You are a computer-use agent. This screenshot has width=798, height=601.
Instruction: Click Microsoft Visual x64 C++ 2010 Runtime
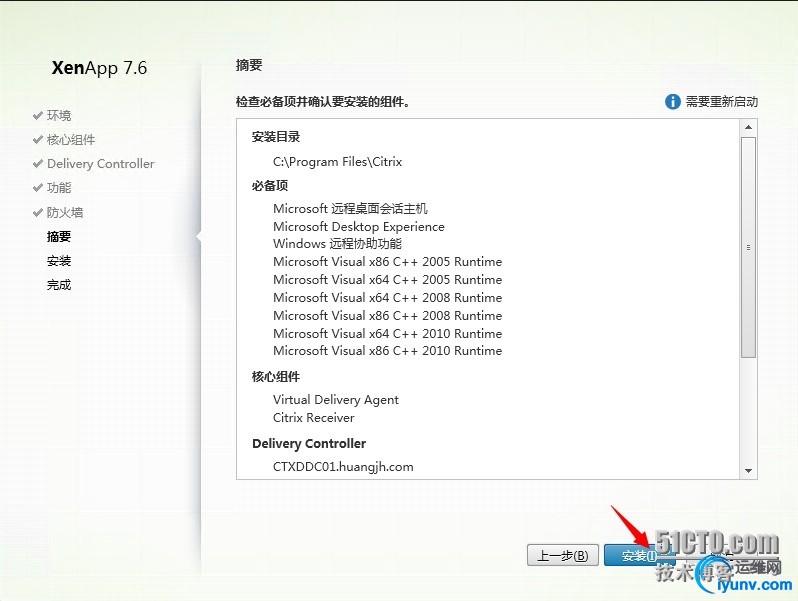(387, 333)
